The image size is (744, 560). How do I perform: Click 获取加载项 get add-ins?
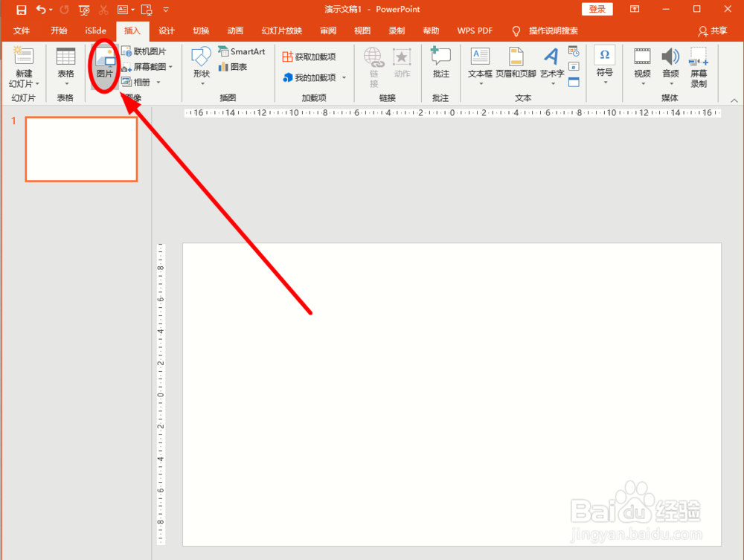pyautogui.click(x=309, y=57)
